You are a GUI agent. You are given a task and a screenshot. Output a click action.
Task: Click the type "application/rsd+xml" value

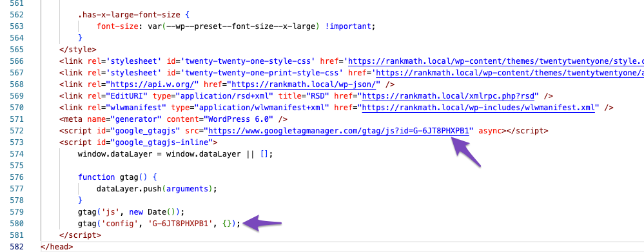point(225,97)
